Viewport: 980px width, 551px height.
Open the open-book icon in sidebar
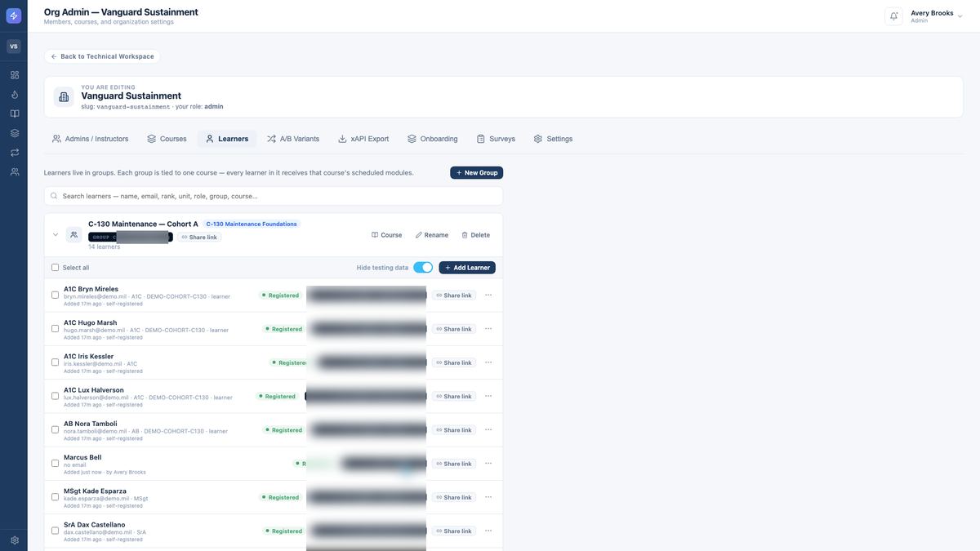point(14,113)
